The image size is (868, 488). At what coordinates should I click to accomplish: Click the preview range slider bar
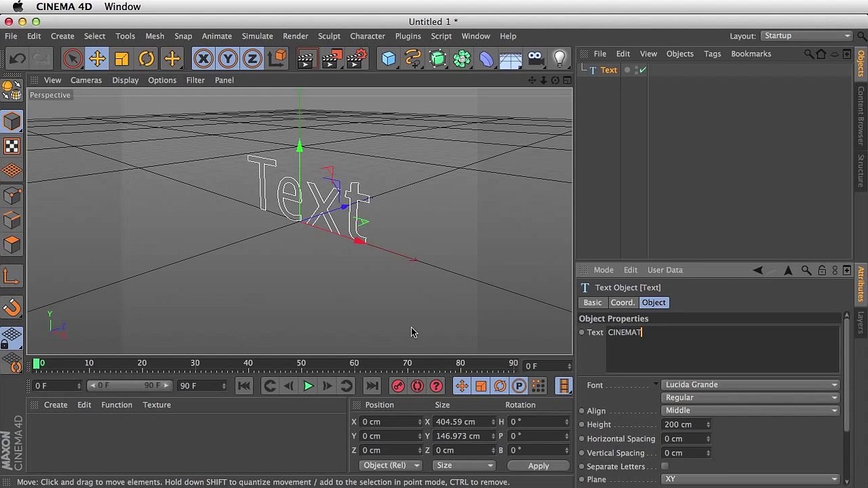129,386
